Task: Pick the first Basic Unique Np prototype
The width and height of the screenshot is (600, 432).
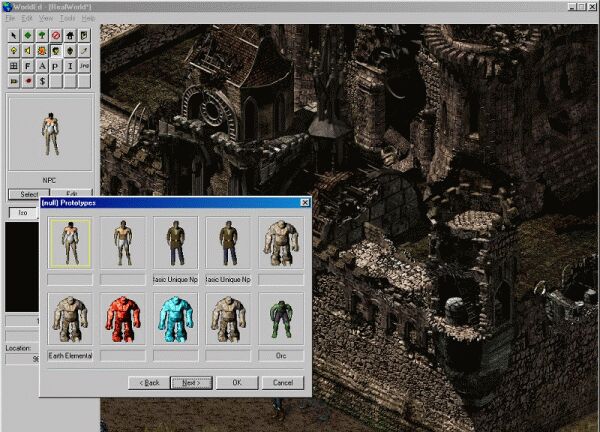Action: point(176,243)
